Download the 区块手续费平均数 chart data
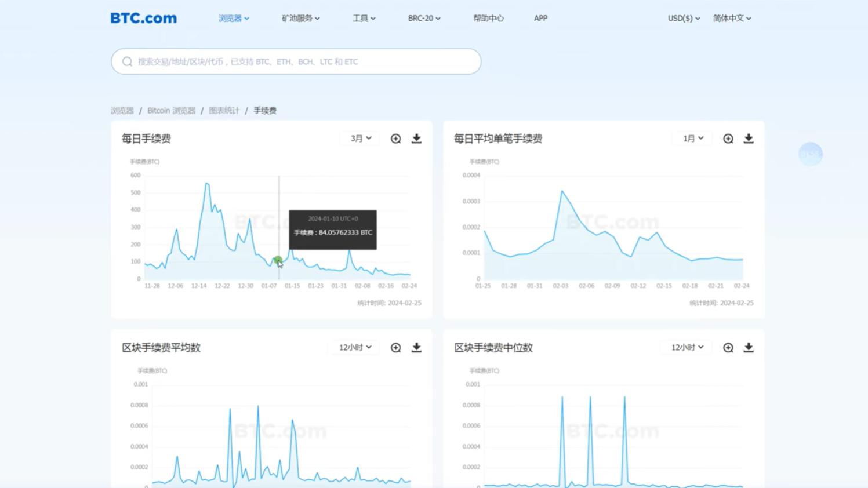868x488 pixels. pyautogui.click(x=416, y=348)
